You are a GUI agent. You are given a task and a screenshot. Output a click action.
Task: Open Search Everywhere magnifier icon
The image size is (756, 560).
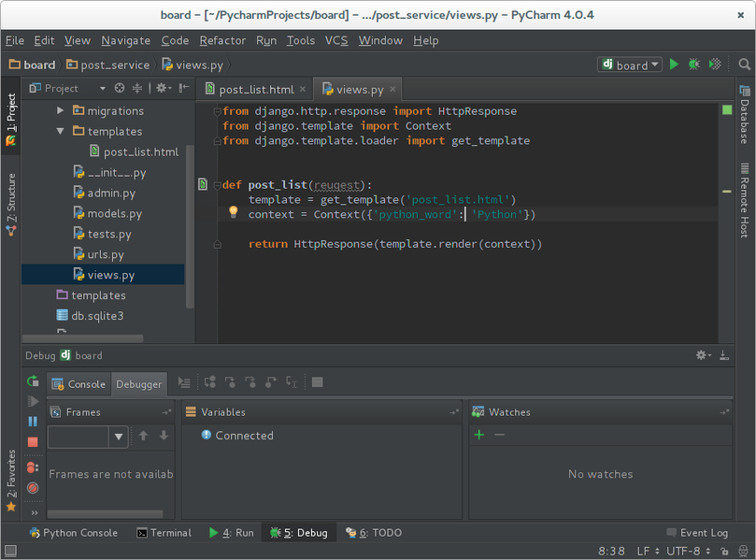pos(745,65)
